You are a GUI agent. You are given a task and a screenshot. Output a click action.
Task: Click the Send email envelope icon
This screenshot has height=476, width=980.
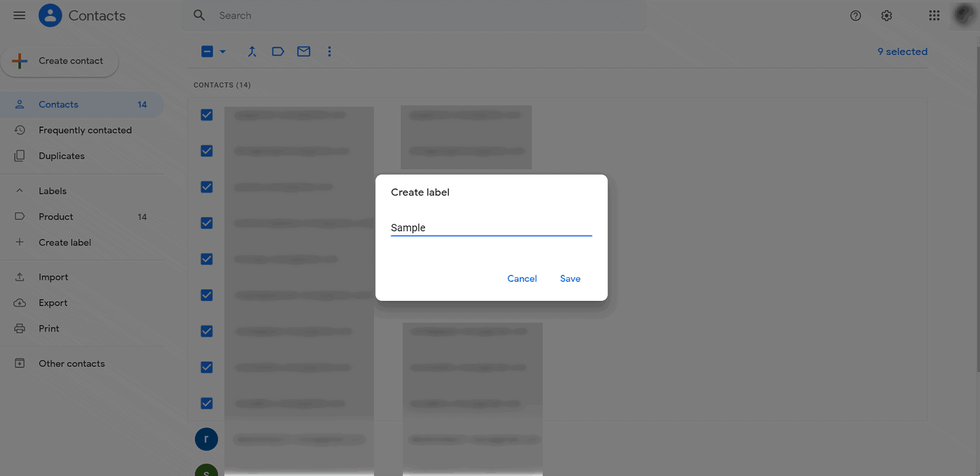point(303,51)
